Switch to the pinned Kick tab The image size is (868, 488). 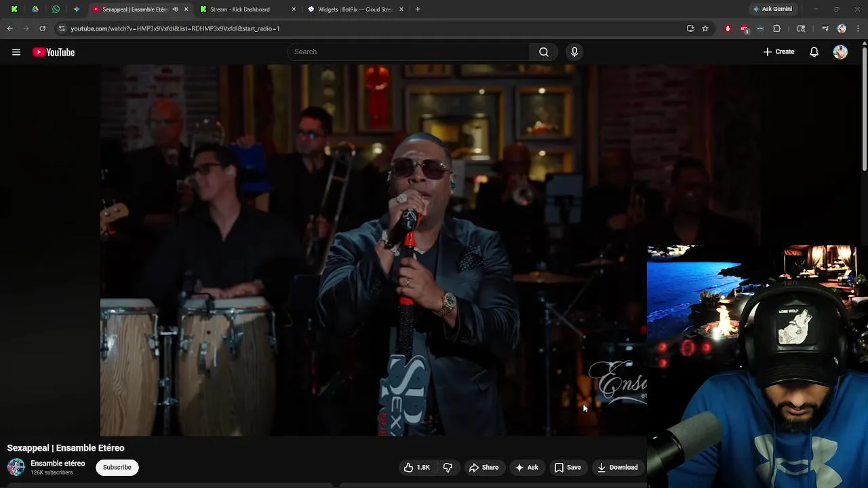tap(14, 9)
